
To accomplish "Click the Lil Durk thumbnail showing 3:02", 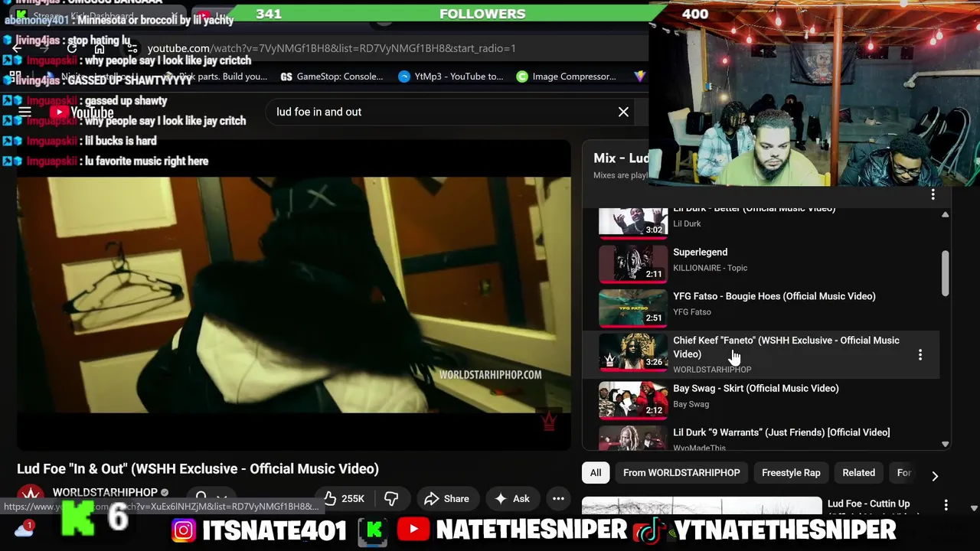I will pyautogui.click(x=633, y=222).
